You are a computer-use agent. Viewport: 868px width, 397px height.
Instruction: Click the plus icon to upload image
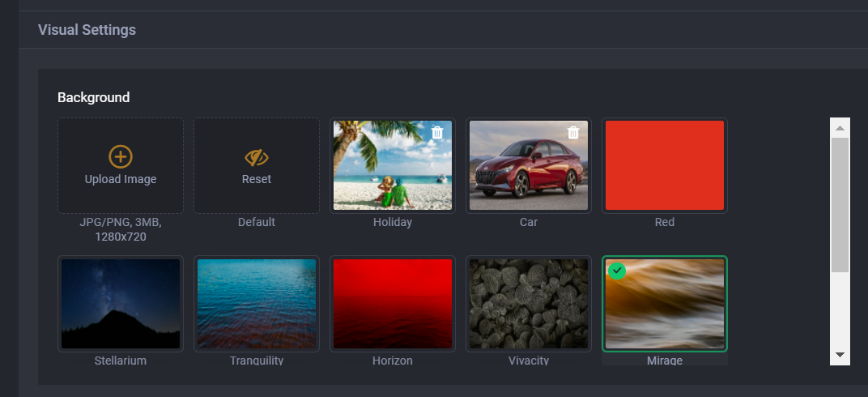tap(120, 157)
